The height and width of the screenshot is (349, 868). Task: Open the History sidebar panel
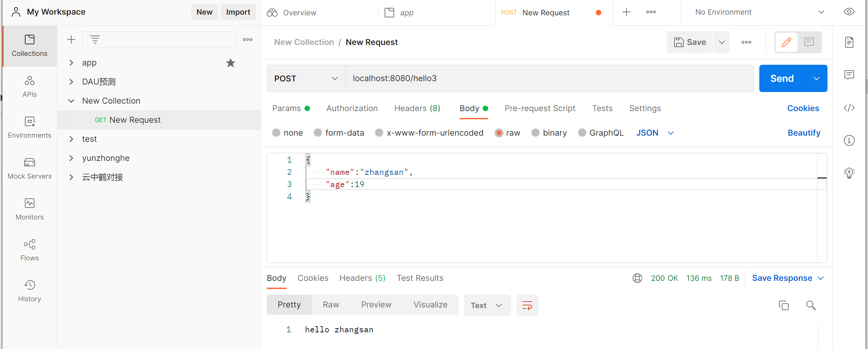click(x=30, y=291)
